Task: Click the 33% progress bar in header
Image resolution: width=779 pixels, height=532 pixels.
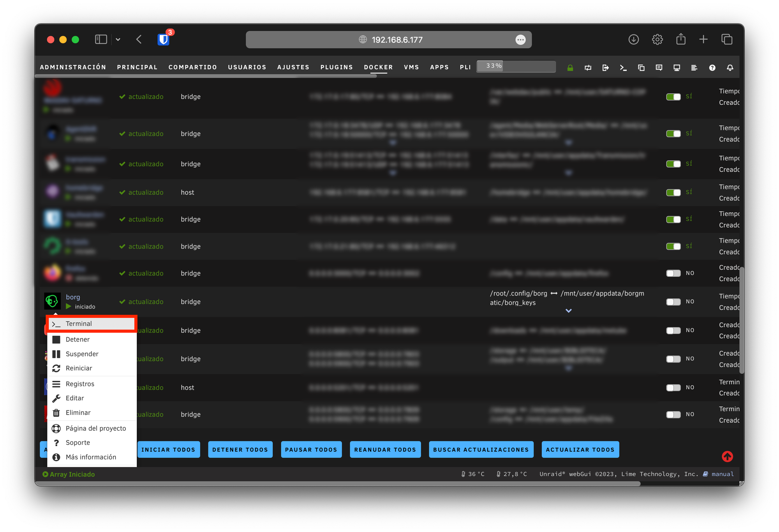Action: tap(516, 66)
